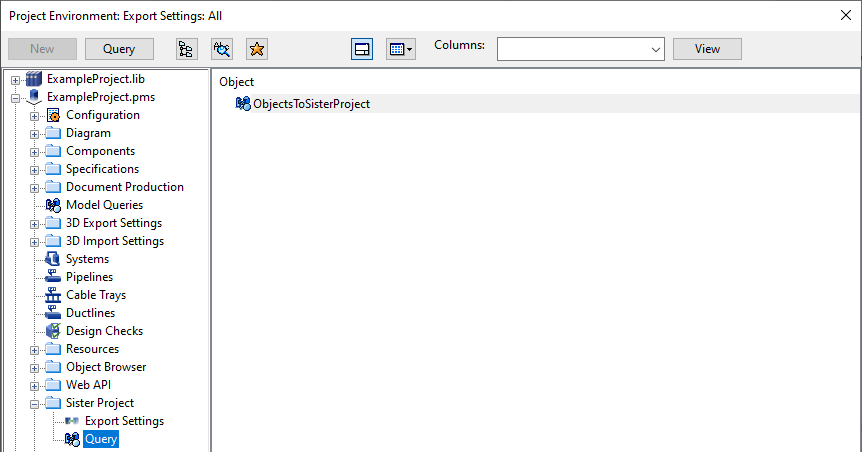The width and height of the screenshot is (862, 452).
Task: Collapse the Sister Project folder
Action: [34, 403]
